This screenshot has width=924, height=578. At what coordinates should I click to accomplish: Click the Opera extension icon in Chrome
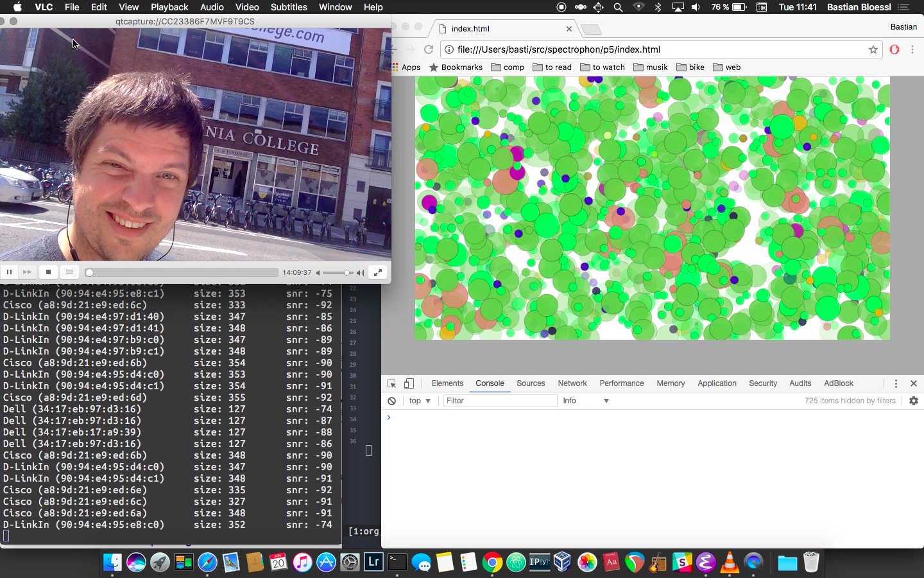(x=894, y=49)
